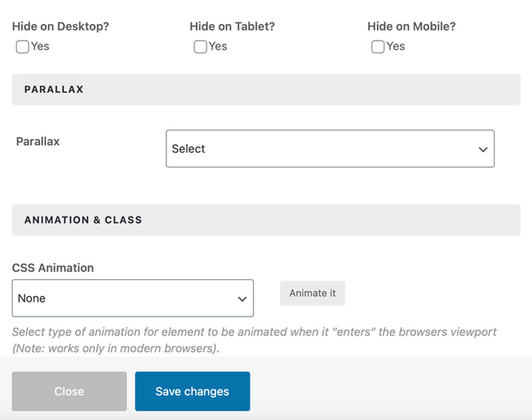Tick the Hide on Tablet checkbox

pos(199,47)
